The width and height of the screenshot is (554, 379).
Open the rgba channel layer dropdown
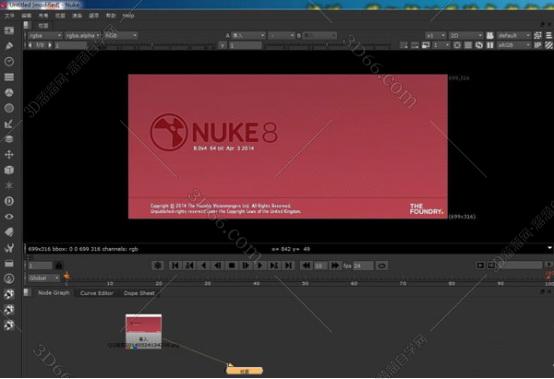[x=45, y=36]
